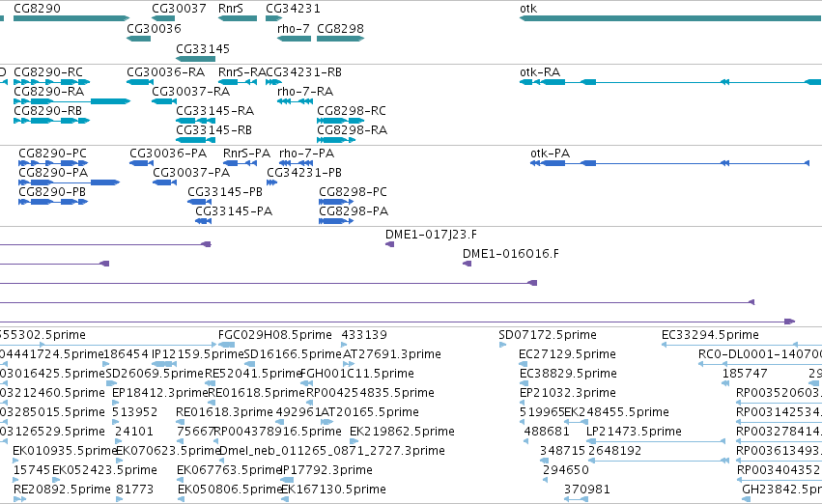Select protein rho-7-PA
This screenshot has width=822, height=504.
click(306, 153)
